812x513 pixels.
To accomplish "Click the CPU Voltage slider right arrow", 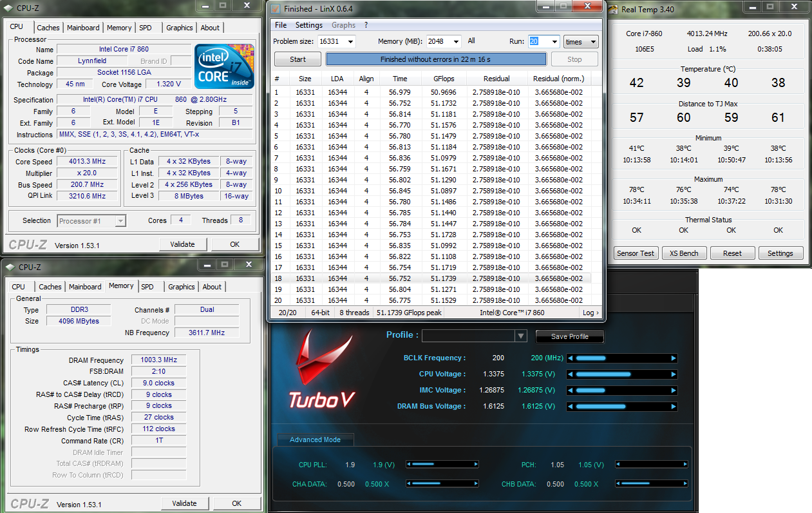I will [674, 374].
